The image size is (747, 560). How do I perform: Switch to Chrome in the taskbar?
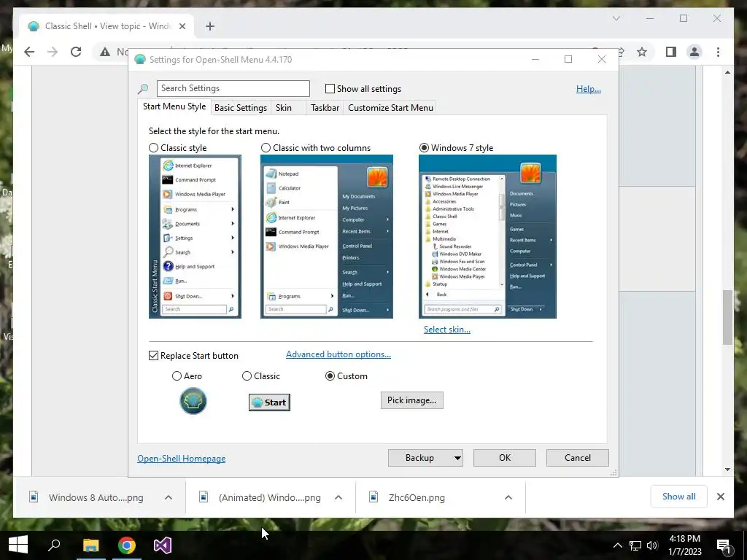pos(127,545)
